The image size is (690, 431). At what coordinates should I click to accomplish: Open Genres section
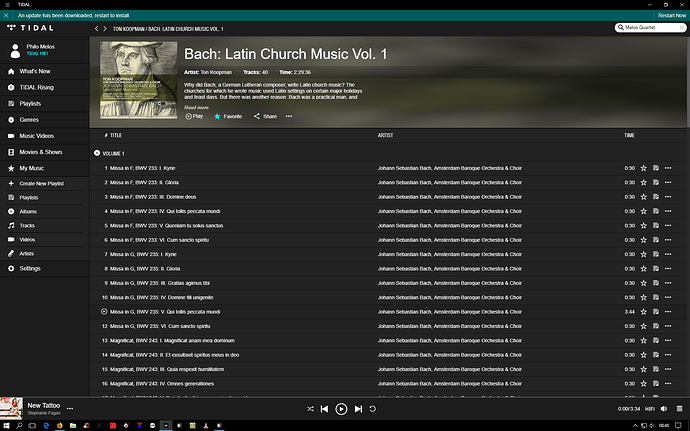[29, 120]
